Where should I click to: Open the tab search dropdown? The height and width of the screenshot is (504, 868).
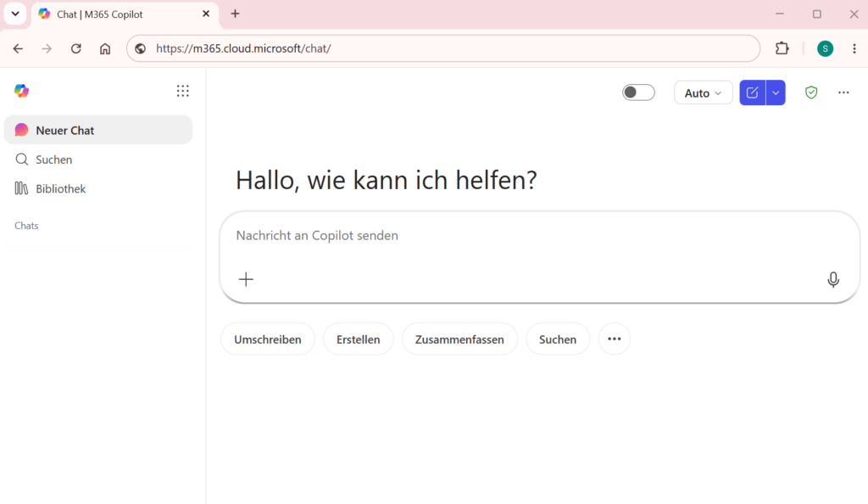click(15, 14)
